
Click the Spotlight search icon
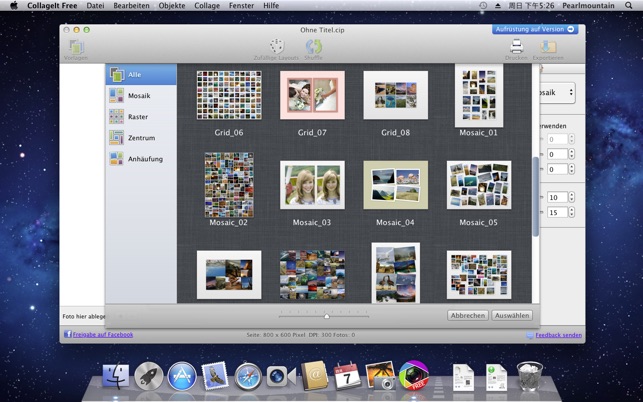pos(629,6)
